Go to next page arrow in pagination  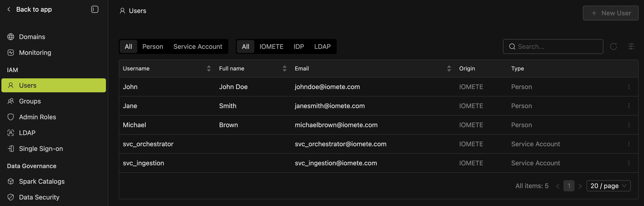coord(580,186)
